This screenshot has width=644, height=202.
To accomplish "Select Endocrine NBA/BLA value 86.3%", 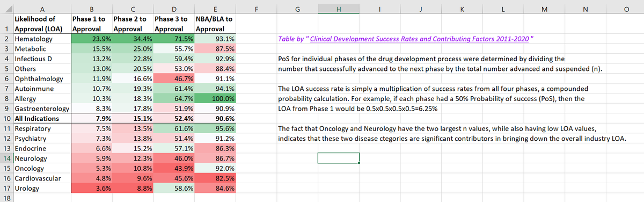I will [215, 148].
